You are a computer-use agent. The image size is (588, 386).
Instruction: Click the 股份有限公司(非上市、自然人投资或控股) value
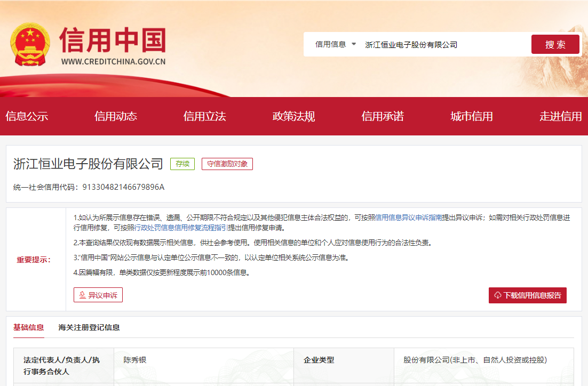[475, 360]
